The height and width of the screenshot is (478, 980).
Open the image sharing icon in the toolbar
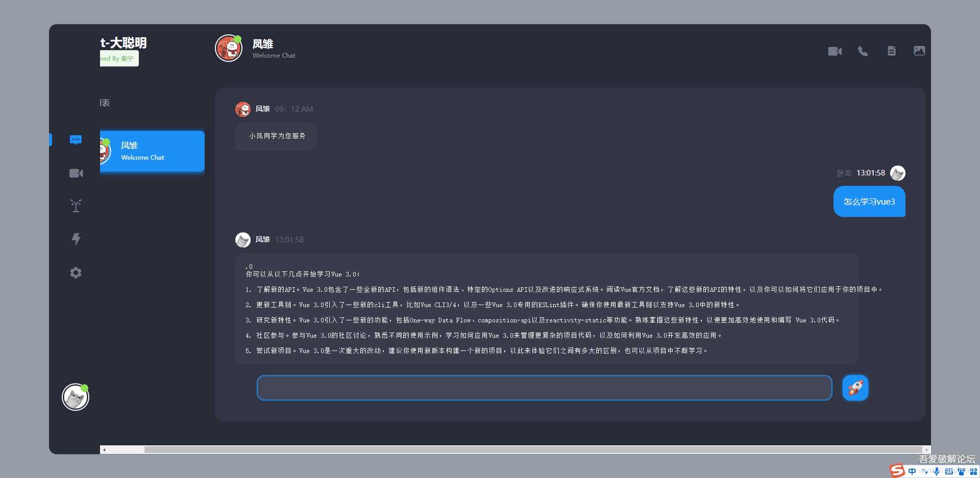click(919, 51)
